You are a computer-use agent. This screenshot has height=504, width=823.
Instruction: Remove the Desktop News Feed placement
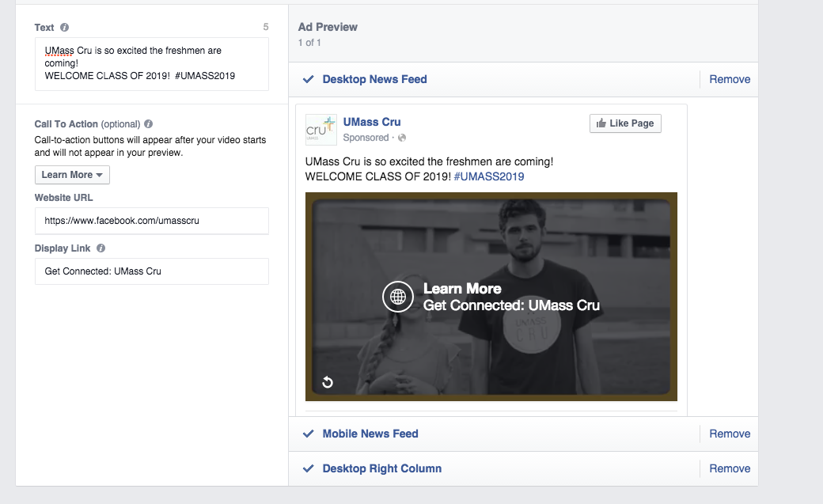click(730, 79)
